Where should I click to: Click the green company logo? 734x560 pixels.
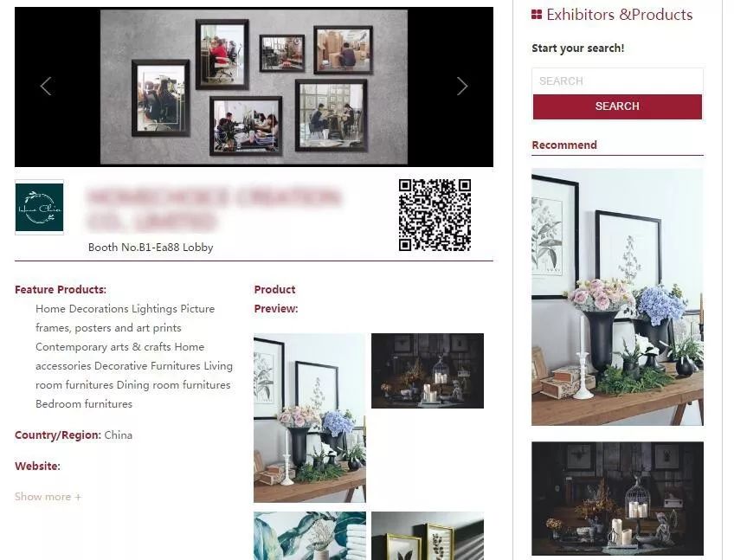point(39,207)
